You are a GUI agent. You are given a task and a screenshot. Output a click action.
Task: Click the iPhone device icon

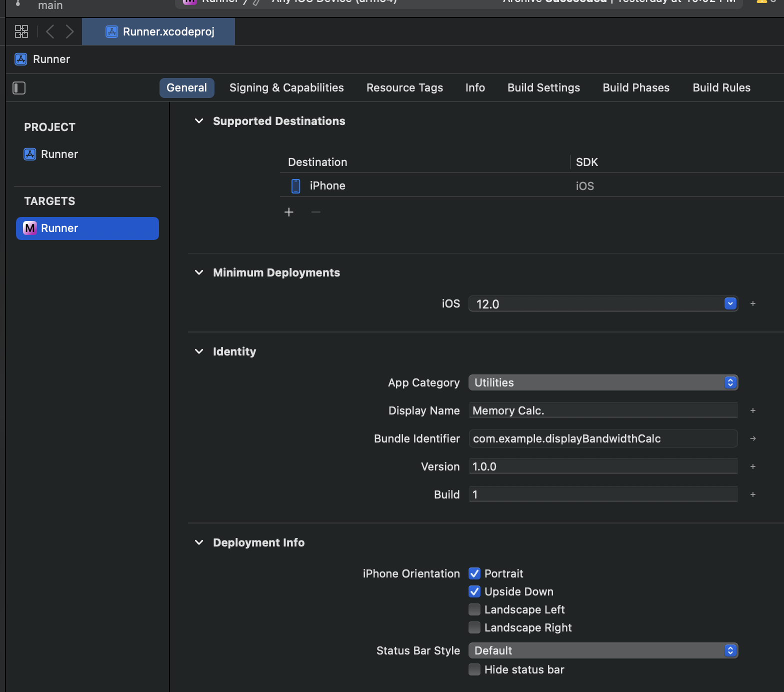pos(295,186)
